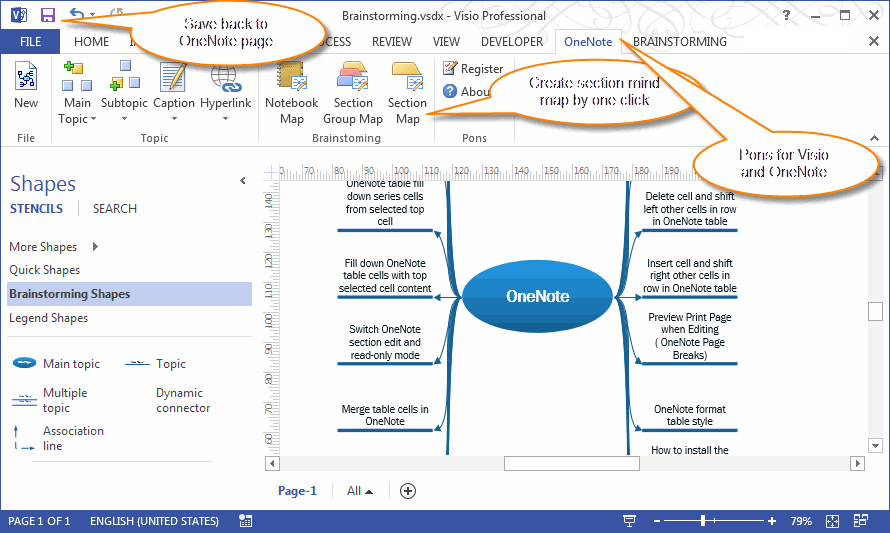Click the zoom slider handle
The image size is (890, 533).
(x=703, y=521)
